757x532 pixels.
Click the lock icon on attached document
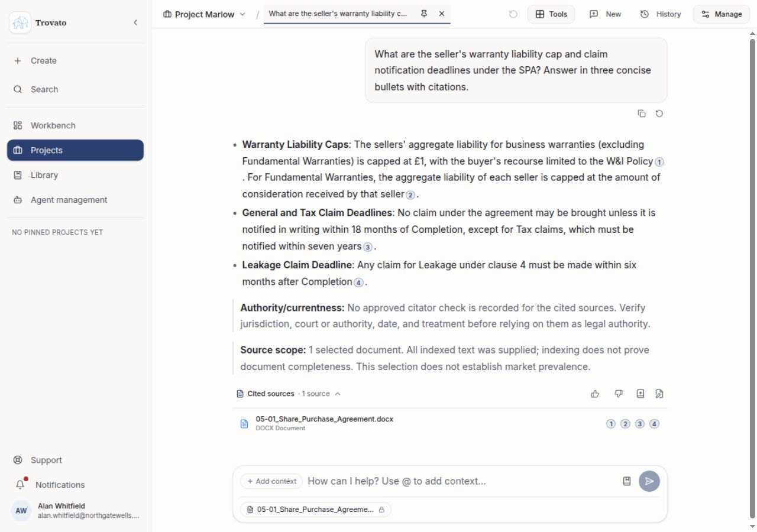tap(381, 509)
